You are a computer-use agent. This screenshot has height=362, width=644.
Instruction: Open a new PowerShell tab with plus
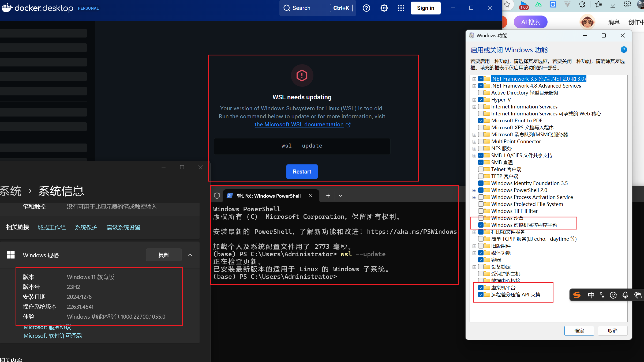328,196
